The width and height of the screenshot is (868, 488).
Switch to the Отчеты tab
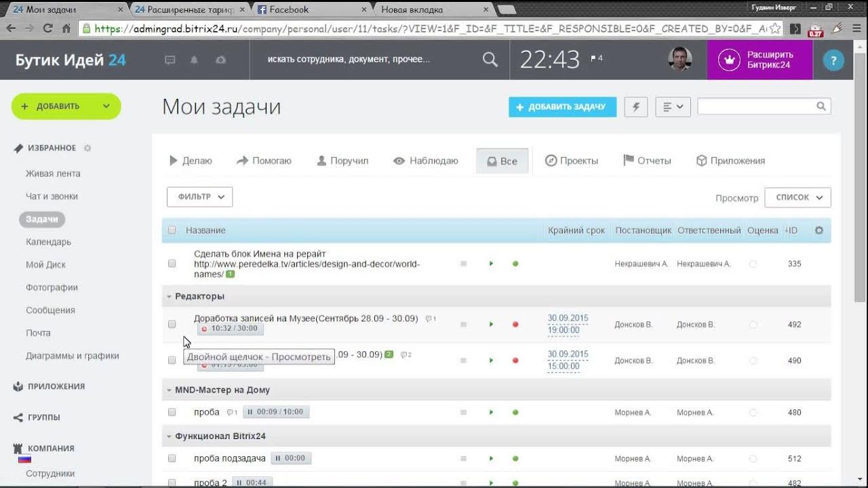(x=647, y=161)
